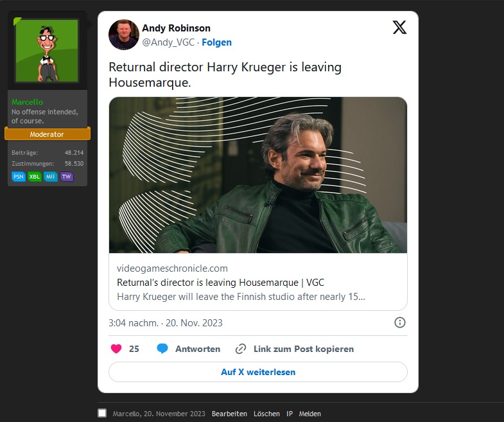Click the Zustimmungen value 58.530
The image size is (504, 422).
[74, 164]
